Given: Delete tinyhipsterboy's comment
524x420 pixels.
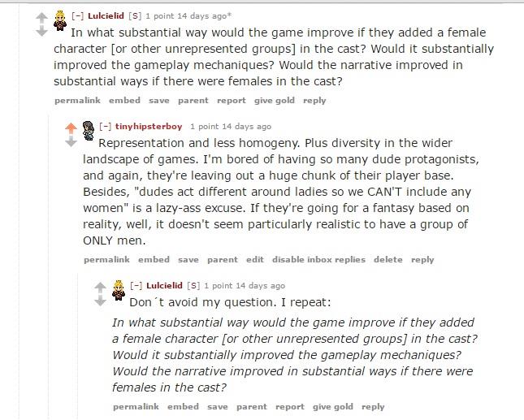Looking at the screenshot, I should pos(388,260).
